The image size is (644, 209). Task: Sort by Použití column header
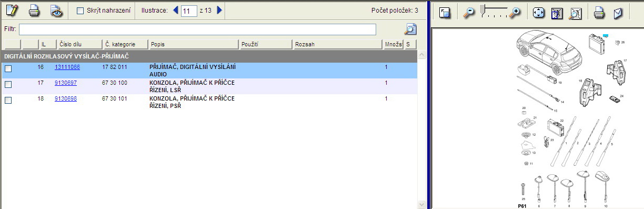[266, 45]
